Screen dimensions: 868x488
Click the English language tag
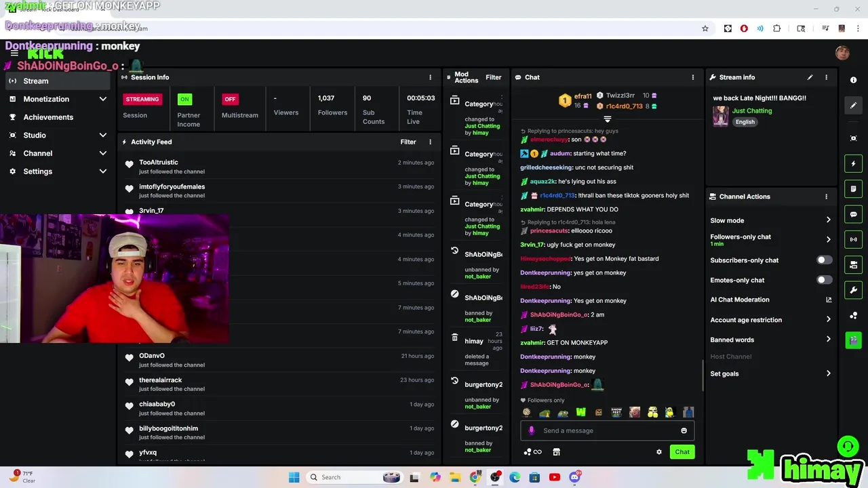pyautogui.click(x=745, y=122)
